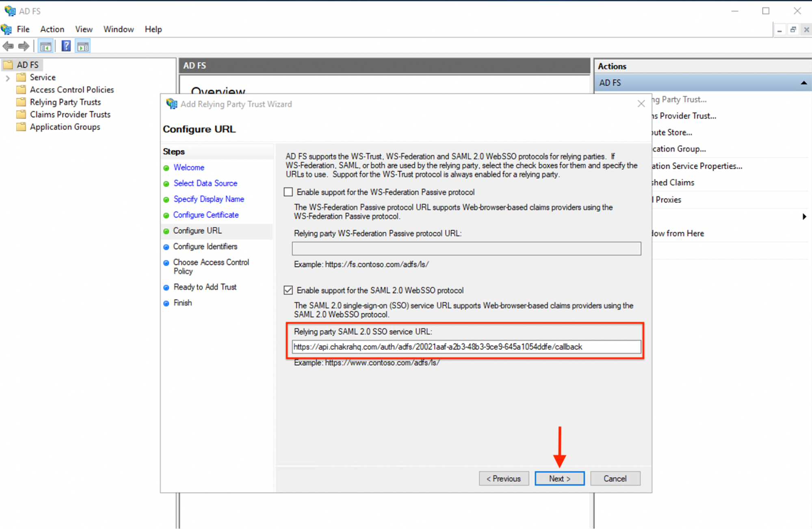Collapse the AD FS actions section
Image resolution: width=812 pixels, height=529 pixels.
[x=803, y=83]
